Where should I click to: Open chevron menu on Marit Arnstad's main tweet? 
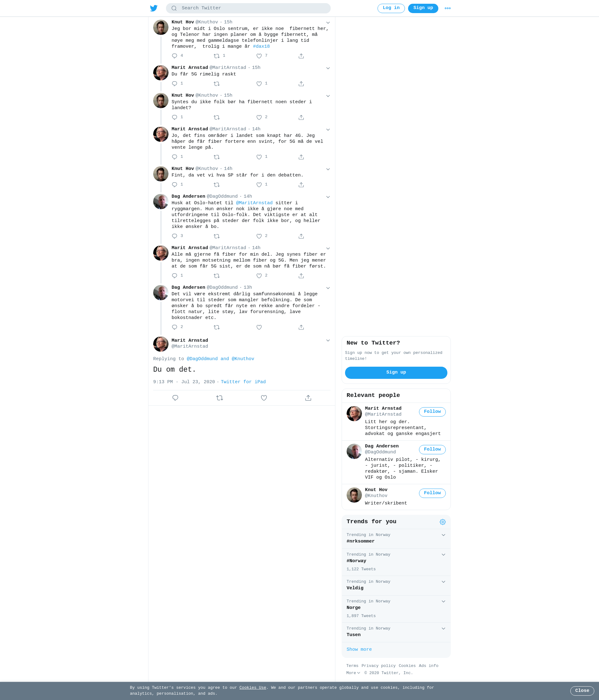[328, 340]
